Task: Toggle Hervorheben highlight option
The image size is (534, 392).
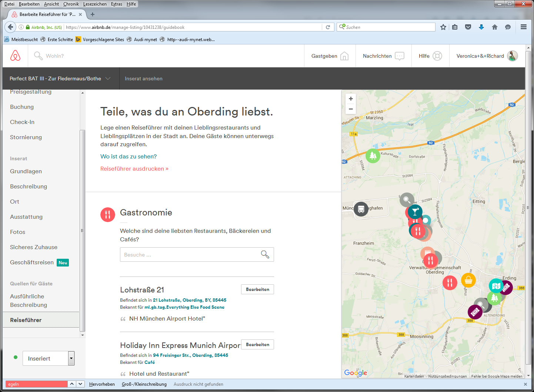Action: (x=102, y=384)
